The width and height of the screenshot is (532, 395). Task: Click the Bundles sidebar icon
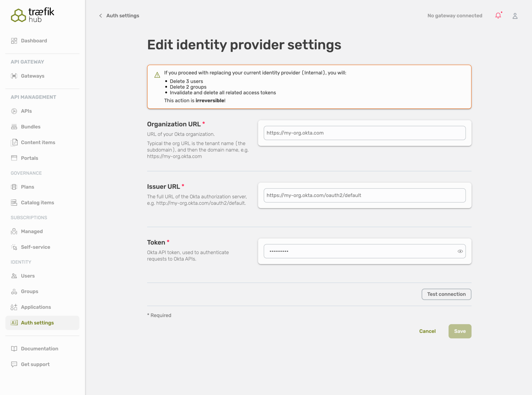[x=14, y=127]
